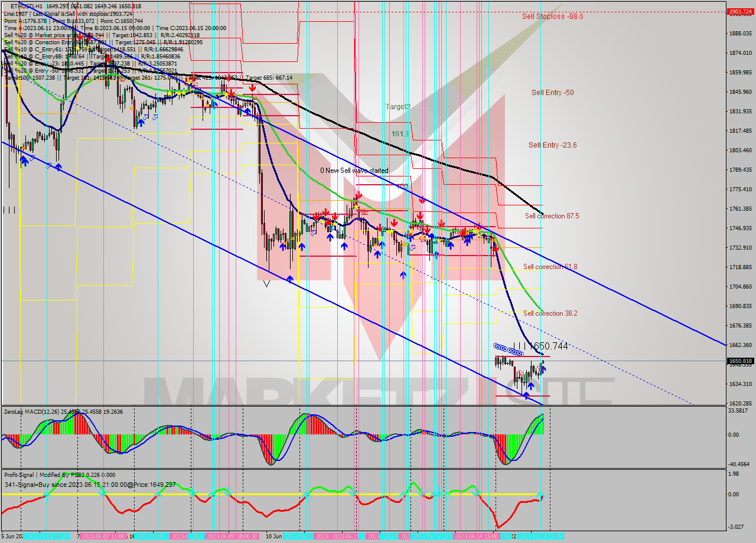Click the -40.4564 MACD scale value
Screen dimensions: 756x543
(x=739, y=464)
